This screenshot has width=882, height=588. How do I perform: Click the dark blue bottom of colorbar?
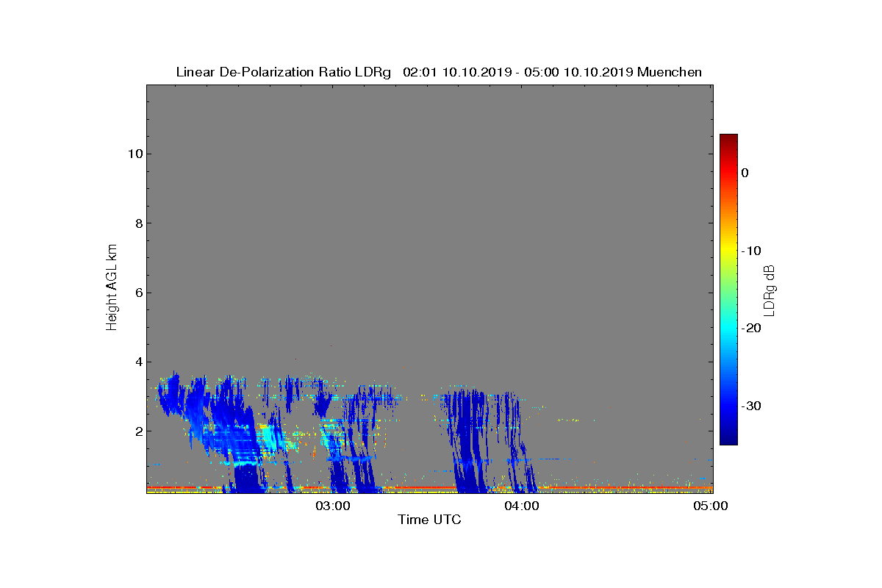tap(728, 439)
